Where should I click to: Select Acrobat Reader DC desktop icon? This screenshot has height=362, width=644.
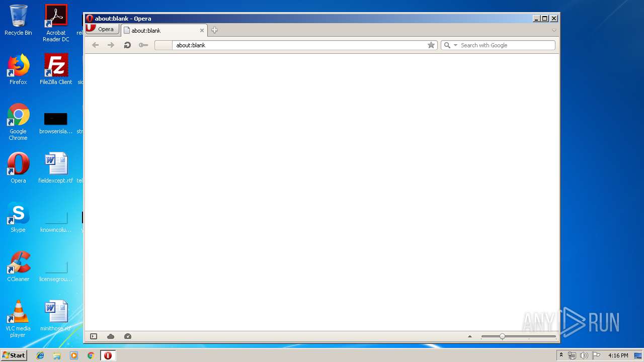(x=56, y=23)
